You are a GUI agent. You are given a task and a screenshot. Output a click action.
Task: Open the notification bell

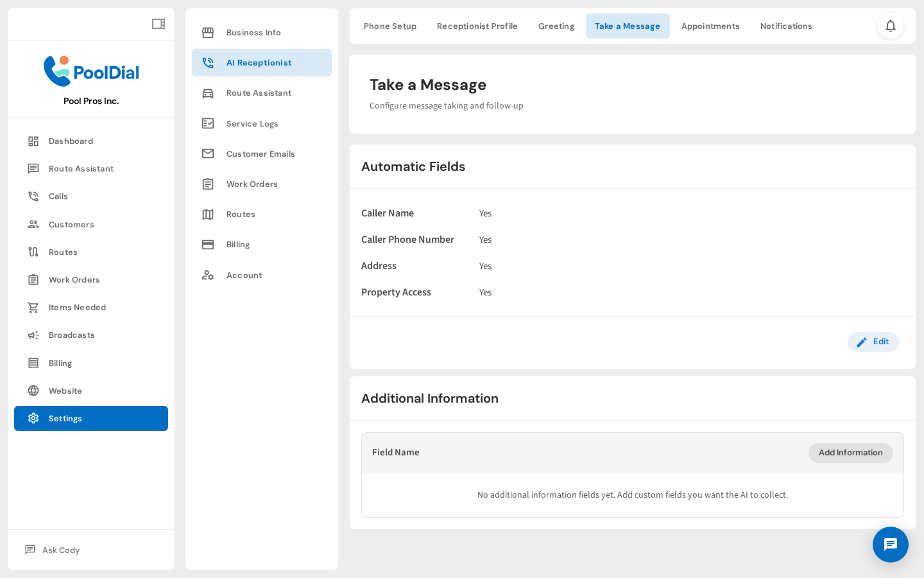(x=891, y=26)
